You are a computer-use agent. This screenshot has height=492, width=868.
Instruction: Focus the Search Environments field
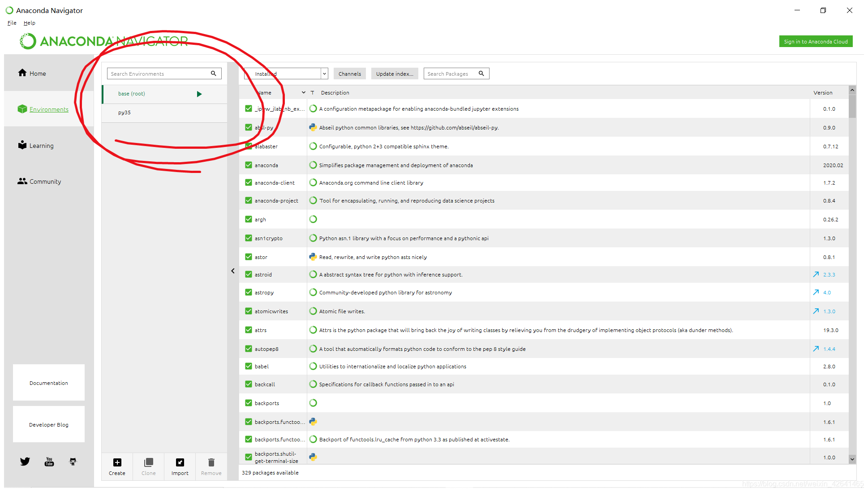(x=164, y=73)
